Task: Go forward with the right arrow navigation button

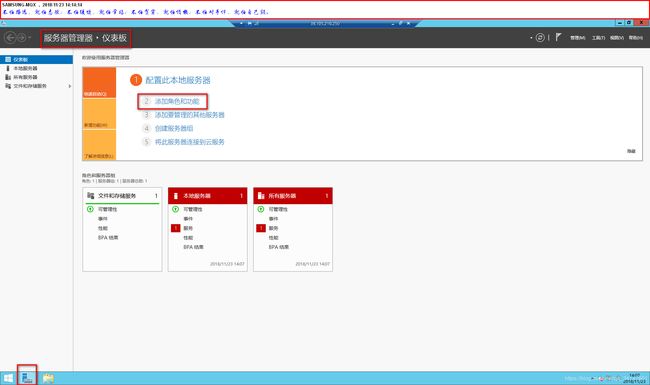Action: [x=21, y=38]
